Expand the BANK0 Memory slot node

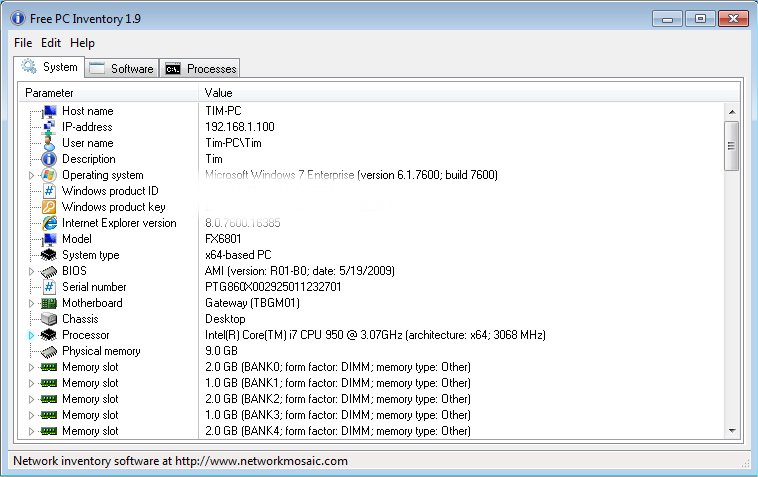coord(31,367)
